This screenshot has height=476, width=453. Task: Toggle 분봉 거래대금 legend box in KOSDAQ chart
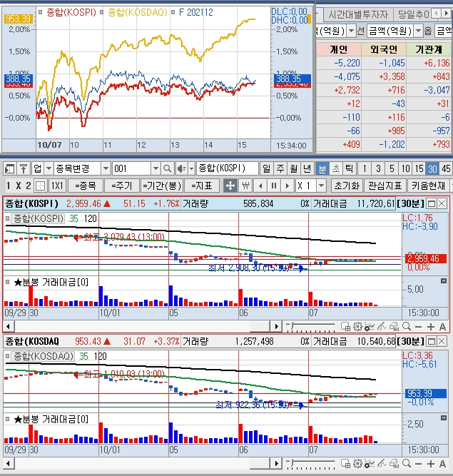(8, 419)
